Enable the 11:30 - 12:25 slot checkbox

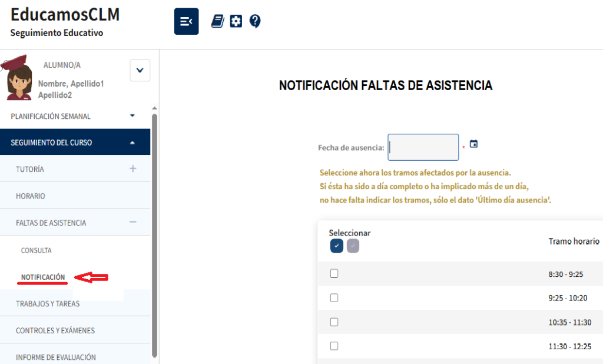coord(334,346)
